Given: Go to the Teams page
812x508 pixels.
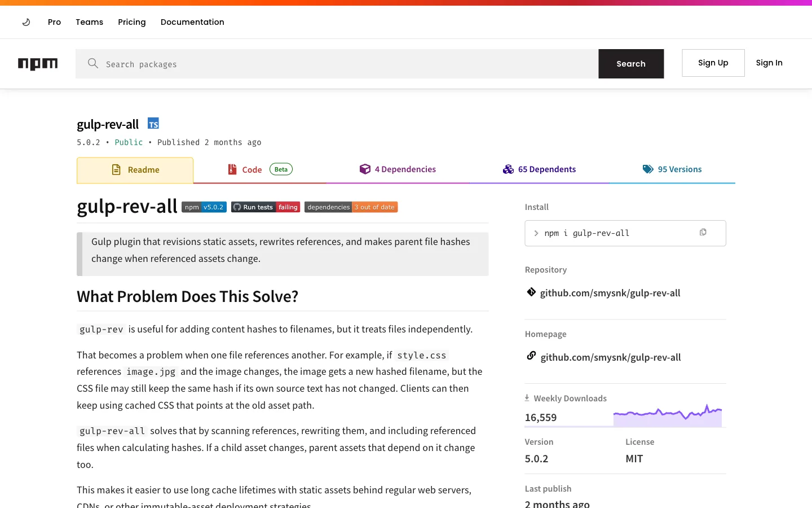Looking at the screenshot, I should [90, 22].
